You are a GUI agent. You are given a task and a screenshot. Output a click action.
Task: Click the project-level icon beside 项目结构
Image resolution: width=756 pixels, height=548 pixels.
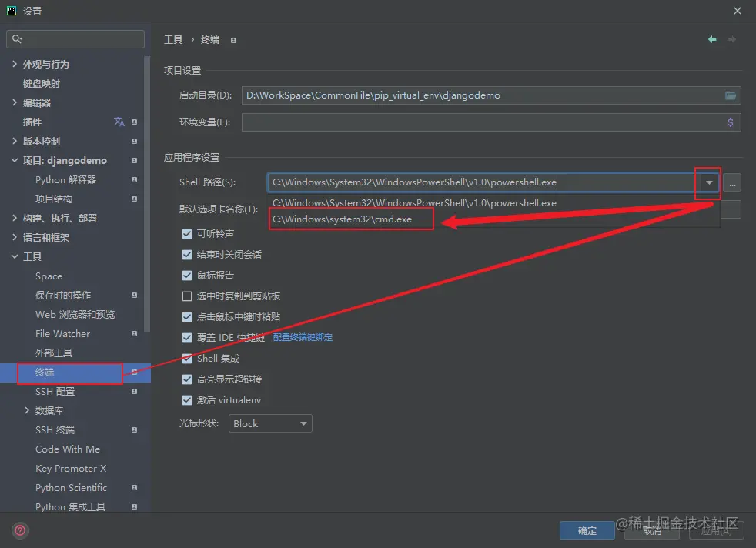click(134, 199)
